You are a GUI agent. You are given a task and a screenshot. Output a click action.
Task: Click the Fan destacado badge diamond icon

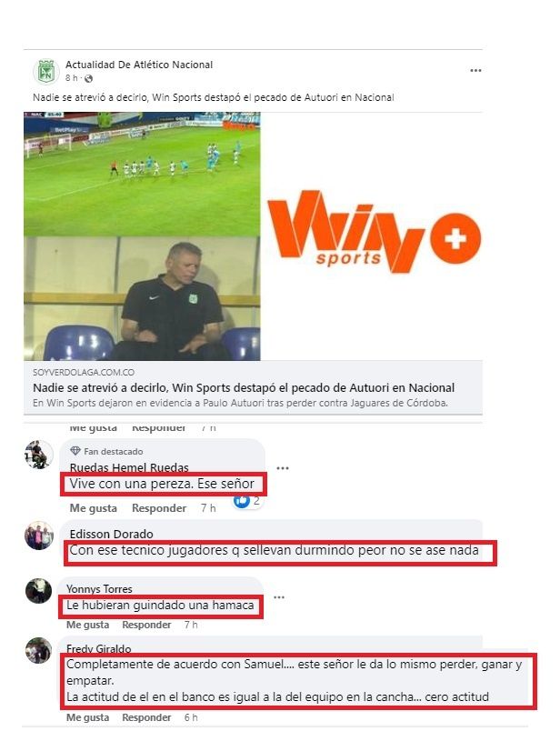[75, 451]
